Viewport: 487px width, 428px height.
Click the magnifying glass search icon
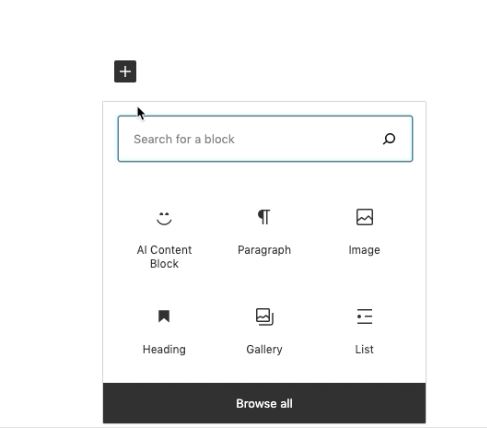coord(389,139)
